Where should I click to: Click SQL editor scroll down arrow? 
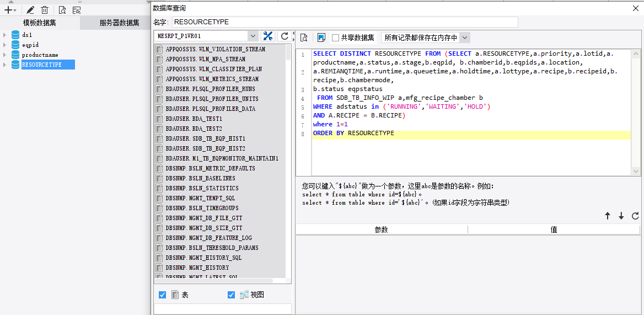[636, 171]
